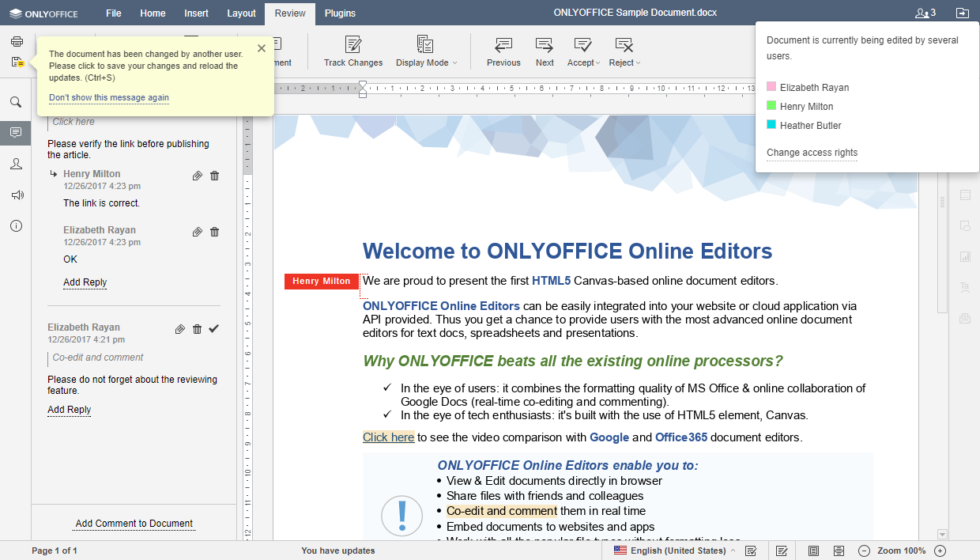Jump to the Next change
Viewport: 980px width, 560px height.
coord(544,50)
